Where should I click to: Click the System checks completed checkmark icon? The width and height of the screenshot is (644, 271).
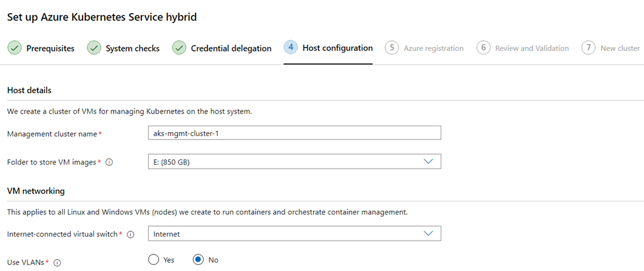click(x=94, y=48)
